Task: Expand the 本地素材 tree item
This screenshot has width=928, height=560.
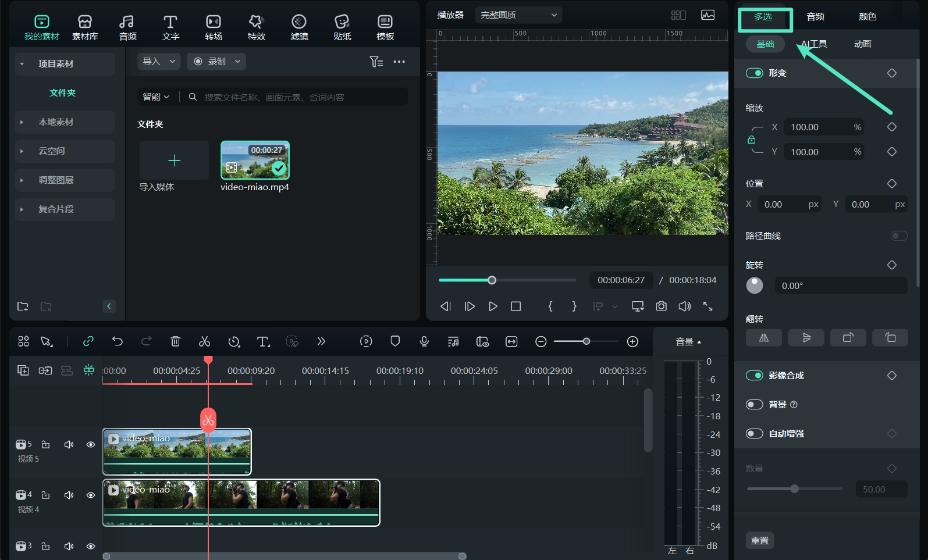Action: pos(22,122)
